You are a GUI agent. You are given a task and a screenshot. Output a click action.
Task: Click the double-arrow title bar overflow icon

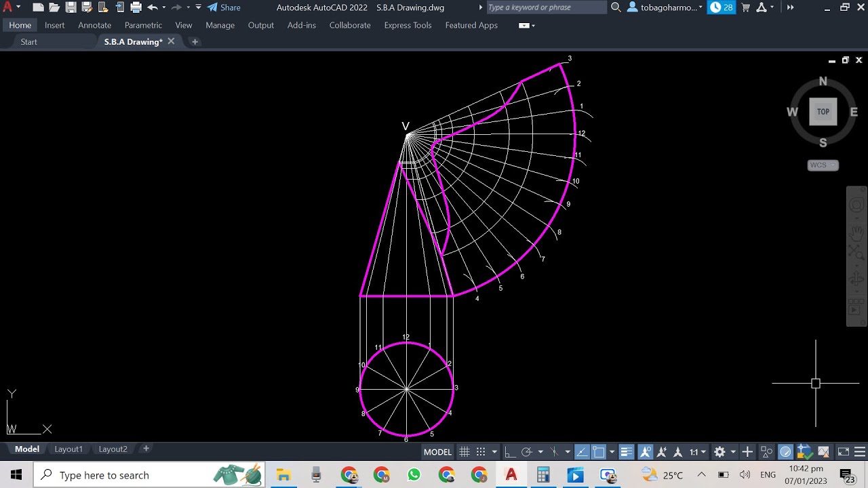790,7
